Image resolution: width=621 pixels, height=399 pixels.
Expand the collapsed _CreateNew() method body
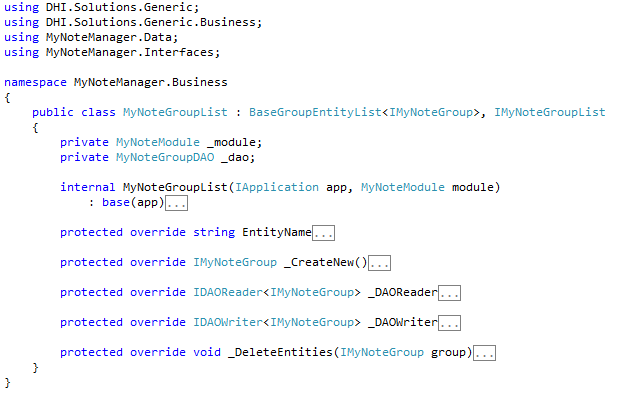379,263
